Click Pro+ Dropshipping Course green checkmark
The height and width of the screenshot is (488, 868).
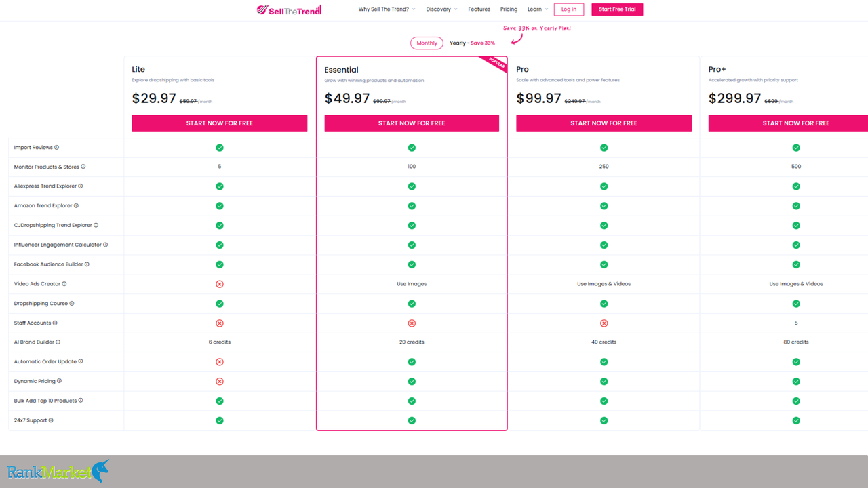[x=796, y=304]
